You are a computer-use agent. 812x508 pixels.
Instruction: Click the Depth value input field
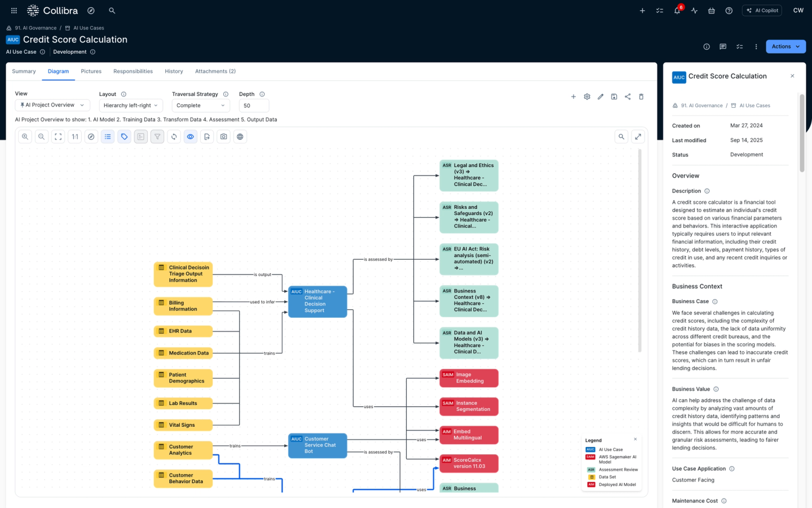pos(254,105)
